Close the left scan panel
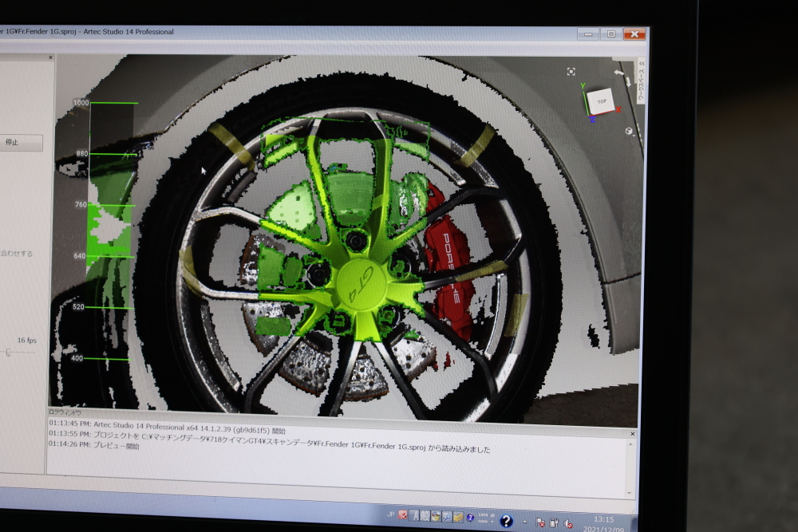 point(50,57)
